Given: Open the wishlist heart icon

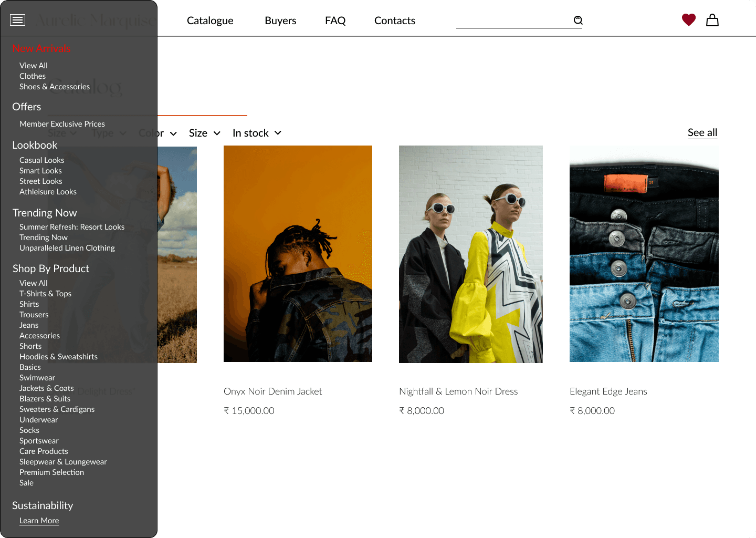Looking at the screenshot, I should 689,20.
